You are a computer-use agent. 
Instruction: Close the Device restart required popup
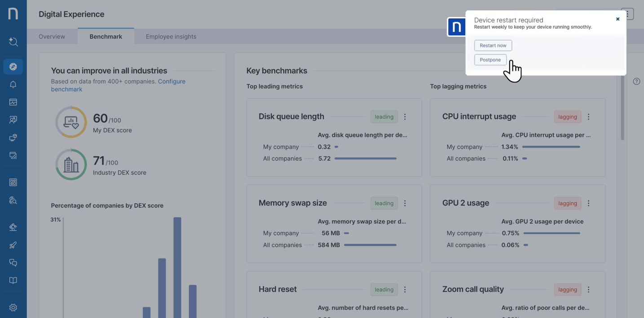tap(618, 19)
